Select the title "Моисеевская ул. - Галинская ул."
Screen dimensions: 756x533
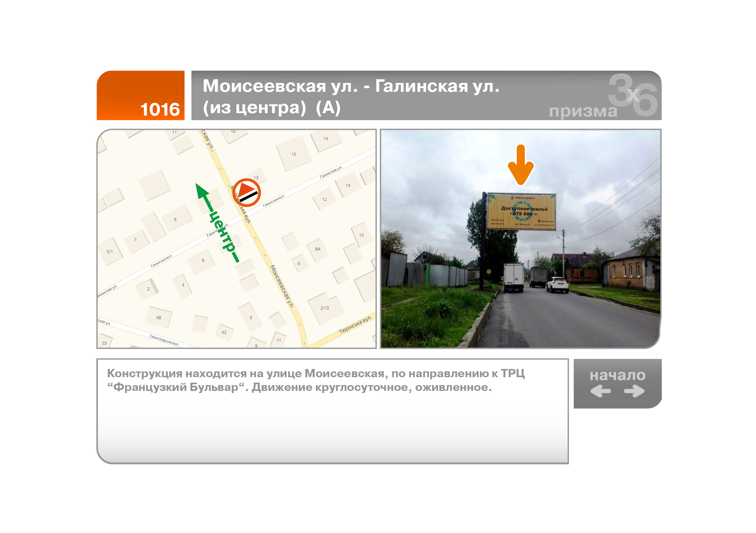point(351,86)
